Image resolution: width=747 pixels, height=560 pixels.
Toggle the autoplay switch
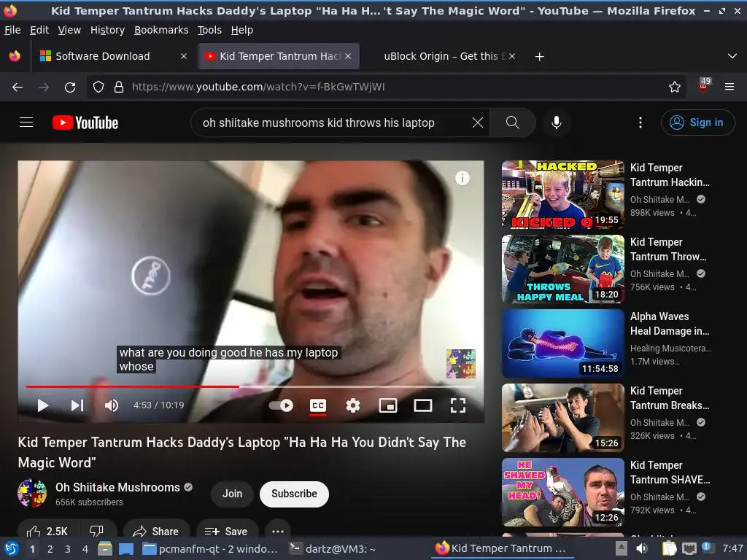tap(281, 405)
